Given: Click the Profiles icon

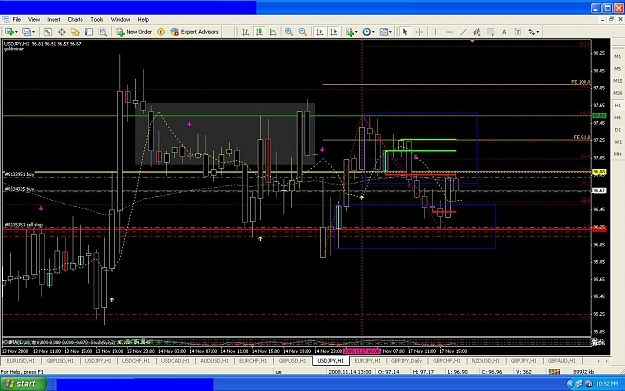Looking at the screenshot, I should (x=26, y=32).
